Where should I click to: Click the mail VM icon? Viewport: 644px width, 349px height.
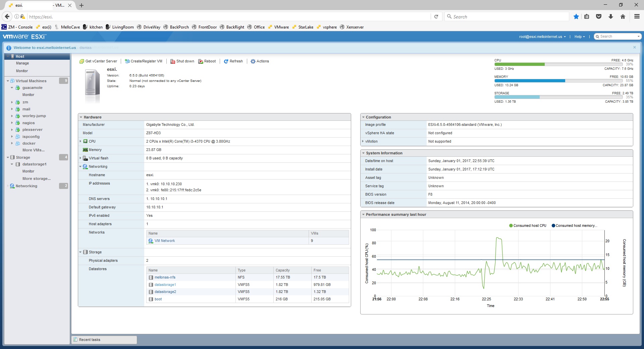coord(18,109)
